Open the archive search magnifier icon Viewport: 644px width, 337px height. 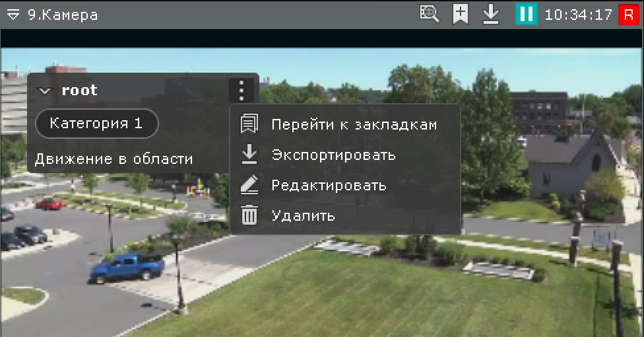[x=430, y=15]
